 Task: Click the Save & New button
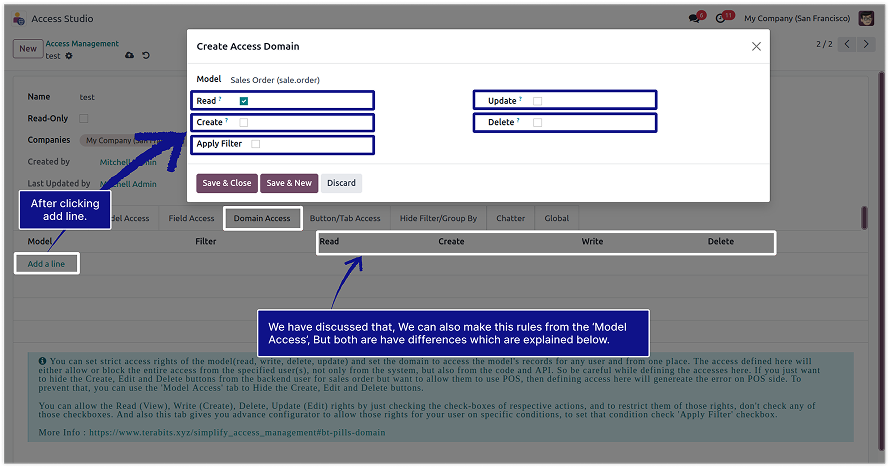pos(289,183)
